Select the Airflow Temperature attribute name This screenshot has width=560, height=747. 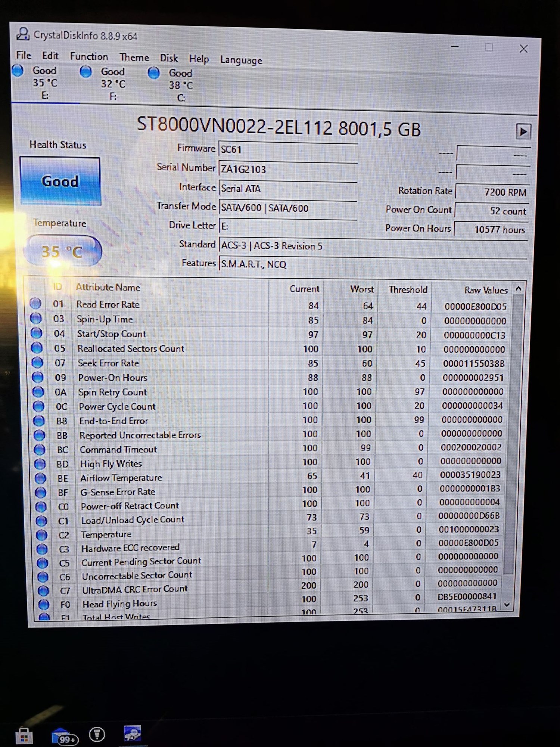point(121,478)
